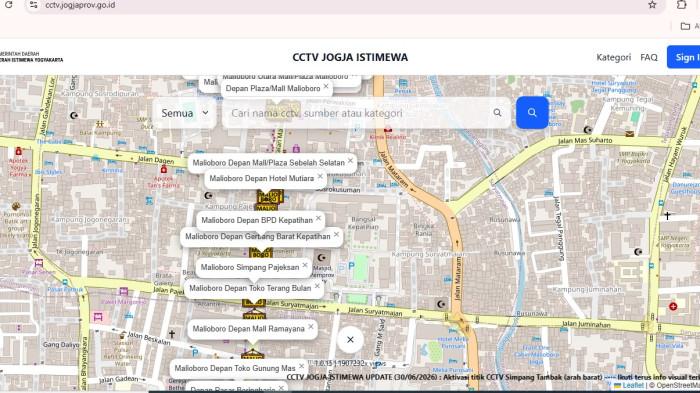Close the Malioboro Depan Hotel Mutiara popup
Viewport: 700px width, 393px height.
[320, 176]
